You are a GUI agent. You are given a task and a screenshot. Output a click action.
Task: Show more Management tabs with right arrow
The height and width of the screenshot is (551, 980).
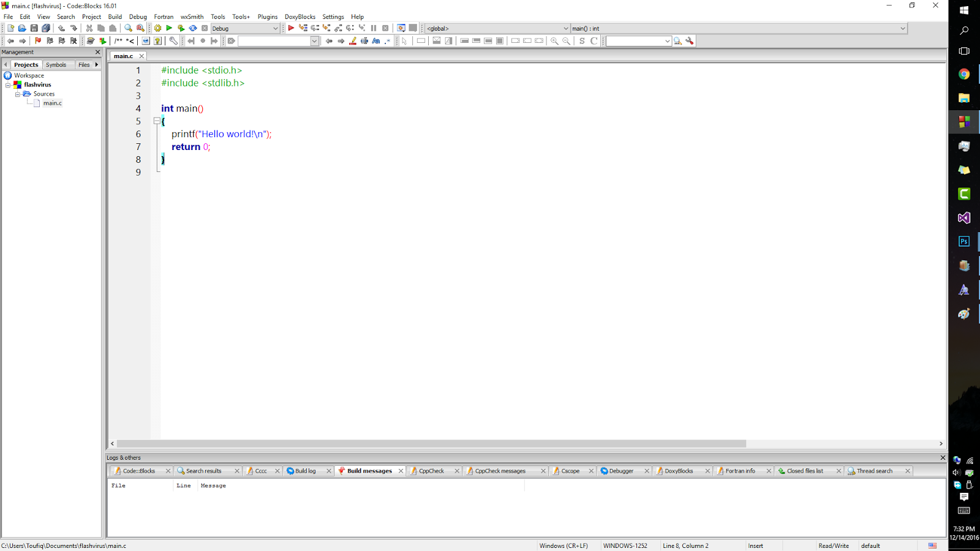pos(97,64)
